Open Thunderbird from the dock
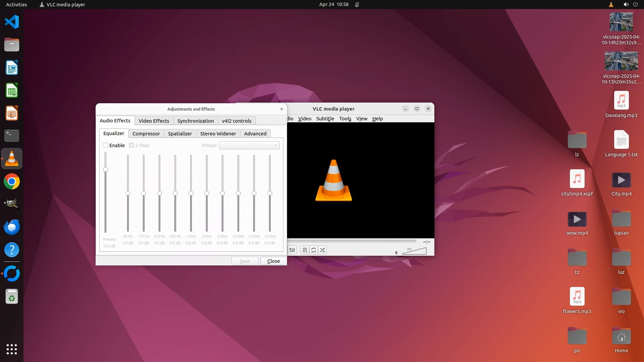644x362 pixels. pos(12,227)
